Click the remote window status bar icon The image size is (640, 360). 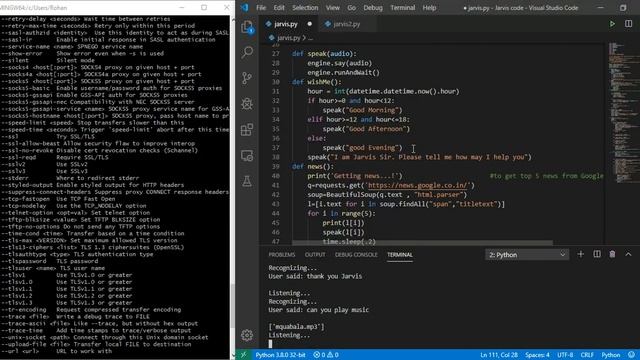(x=243, y=355)
